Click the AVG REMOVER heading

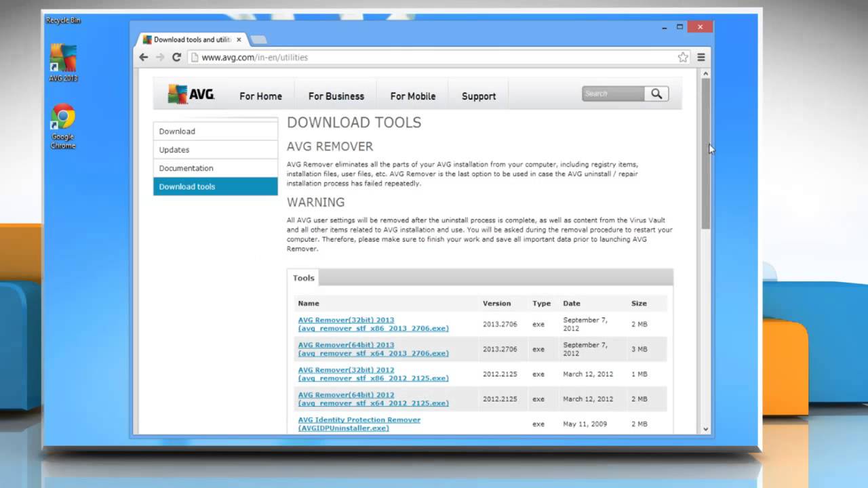[x=330, y=146]
